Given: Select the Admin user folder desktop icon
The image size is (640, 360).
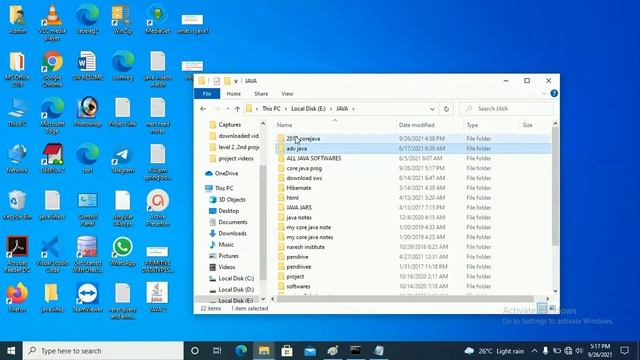Looking at the screenshot, I should coord(17,19).
